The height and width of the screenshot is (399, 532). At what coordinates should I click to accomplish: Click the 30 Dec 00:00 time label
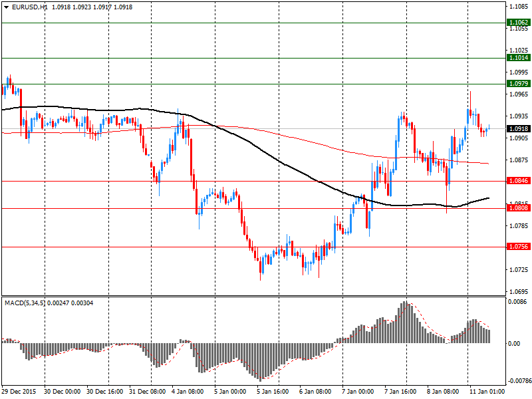coord(62,392)
